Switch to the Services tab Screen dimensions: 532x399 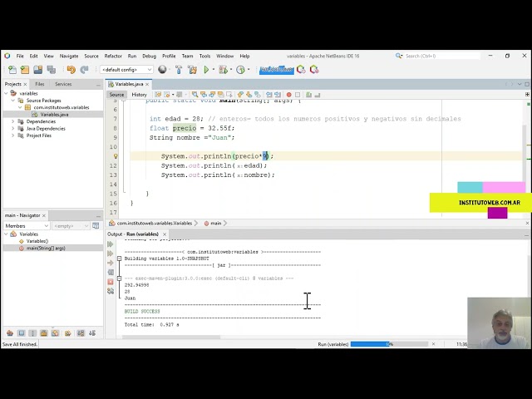(63, 84)
